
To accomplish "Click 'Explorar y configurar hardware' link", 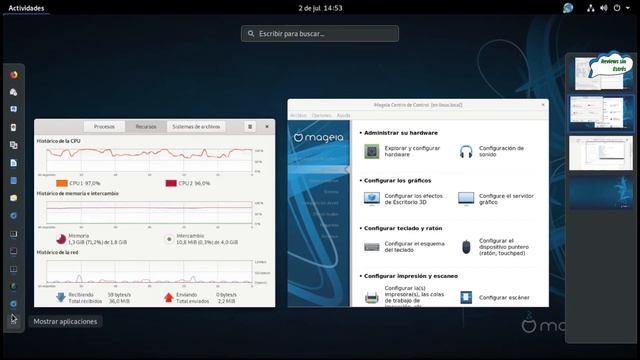I will 412,151.
